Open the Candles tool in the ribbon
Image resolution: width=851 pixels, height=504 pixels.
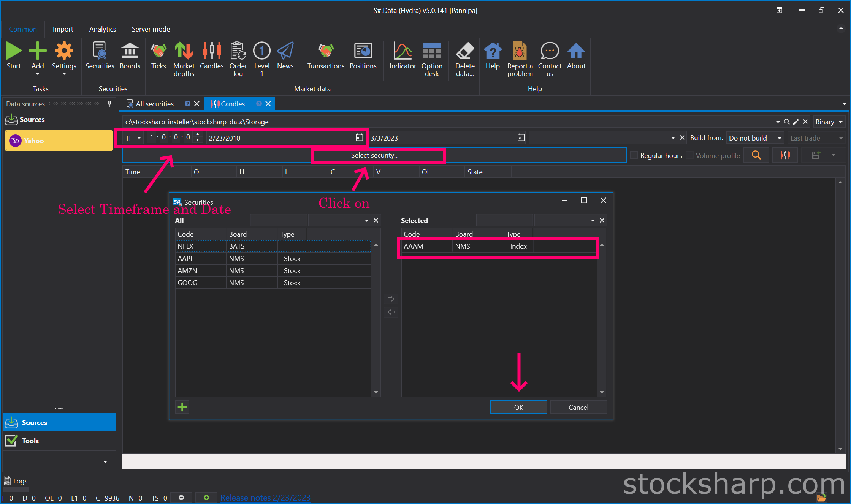212,56
